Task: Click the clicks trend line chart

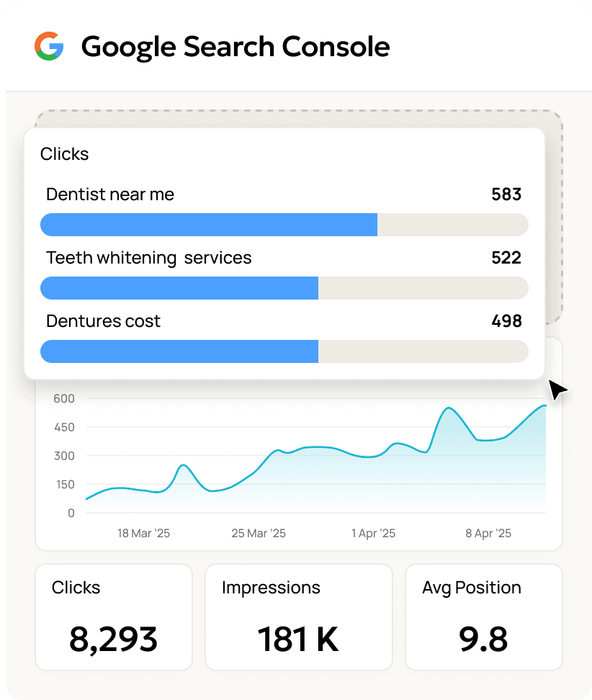Action: pyautogui.click(x=302, y=454)
